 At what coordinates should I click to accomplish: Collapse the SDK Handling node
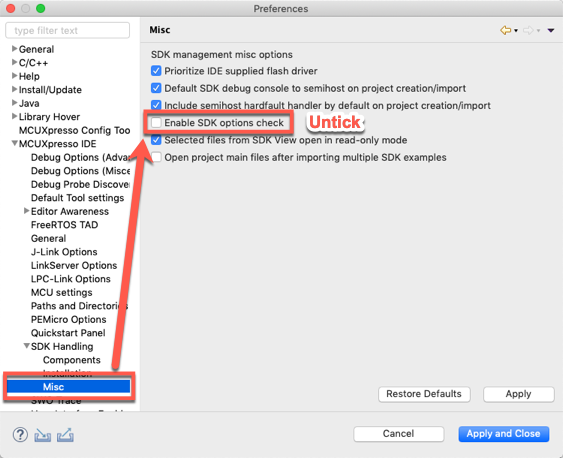(27, 346)
